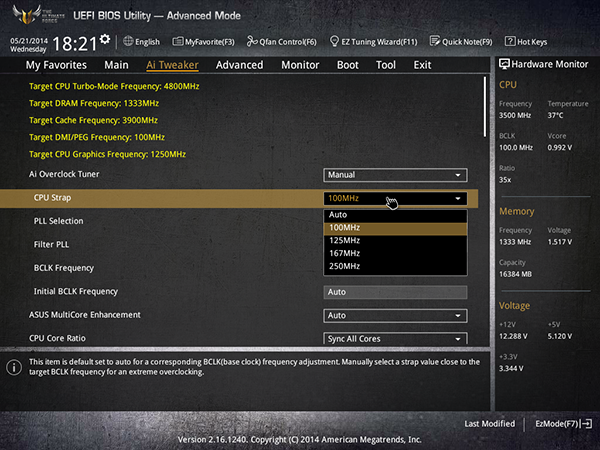This screenshot has width=600, height=450.
Task: Open ASUS MultiCore Enhancement dropdown
Action: 395,316
